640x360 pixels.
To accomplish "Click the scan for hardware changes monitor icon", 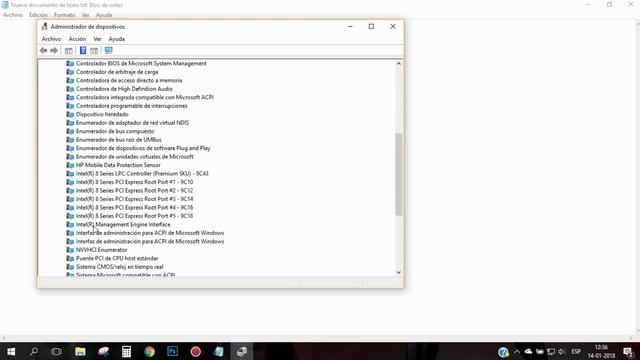I will tap(108, 51).
